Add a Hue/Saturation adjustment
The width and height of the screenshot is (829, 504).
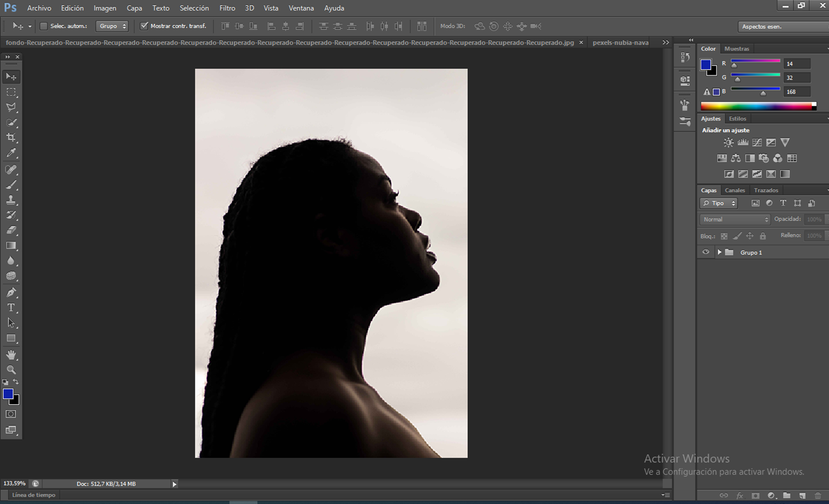click(722, 158)
